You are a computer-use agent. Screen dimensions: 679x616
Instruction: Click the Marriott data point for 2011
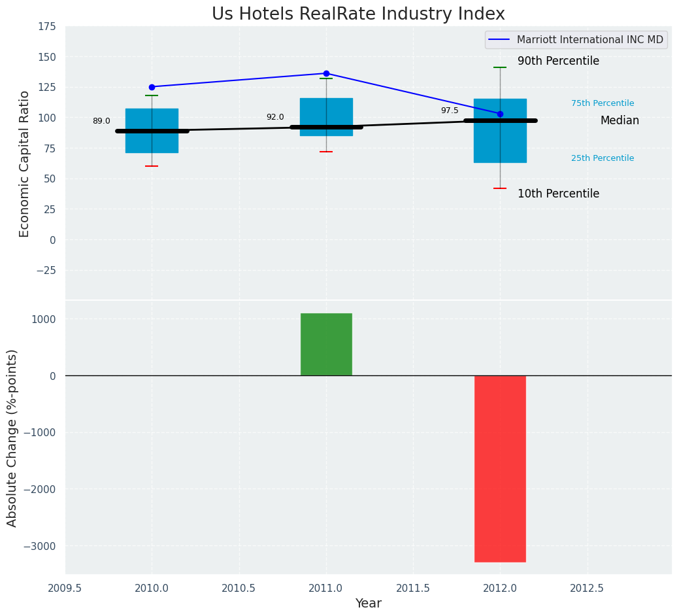pyautogui.click(x=326, y=73)
